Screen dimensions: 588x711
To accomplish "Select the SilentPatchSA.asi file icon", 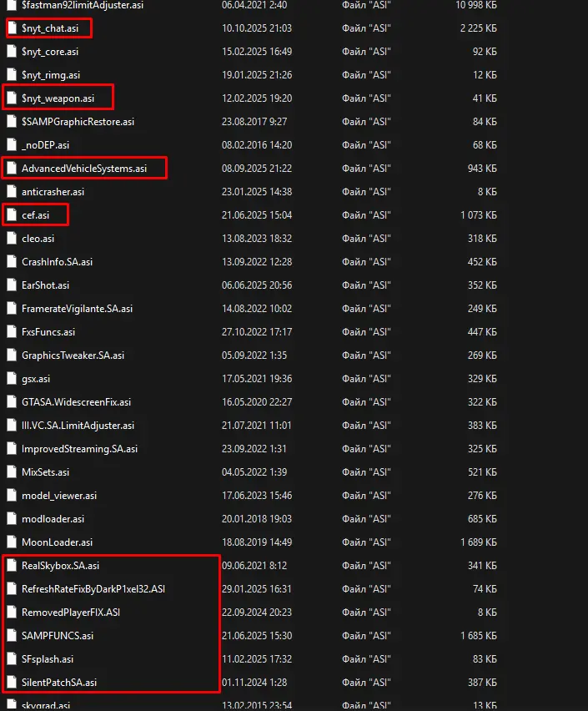I will tap(12, 683).
